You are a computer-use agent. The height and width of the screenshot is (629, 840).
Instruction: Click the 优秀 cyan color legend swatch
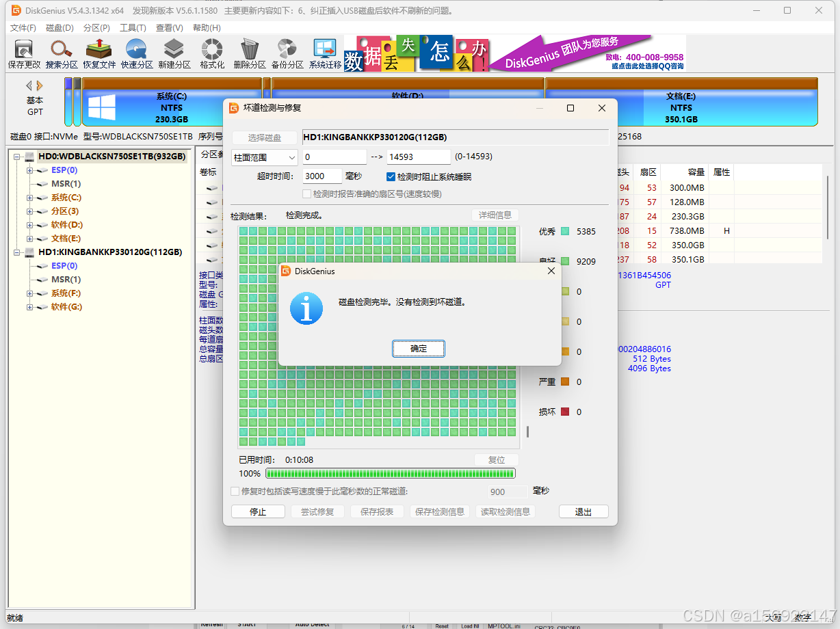(x=565, y=231)
